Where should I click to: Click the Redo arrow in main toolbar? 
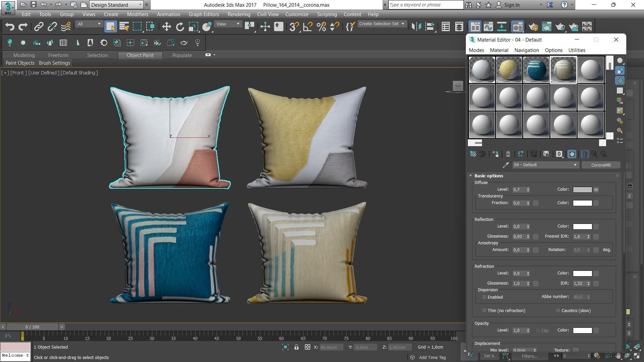[x=23, y=27]
